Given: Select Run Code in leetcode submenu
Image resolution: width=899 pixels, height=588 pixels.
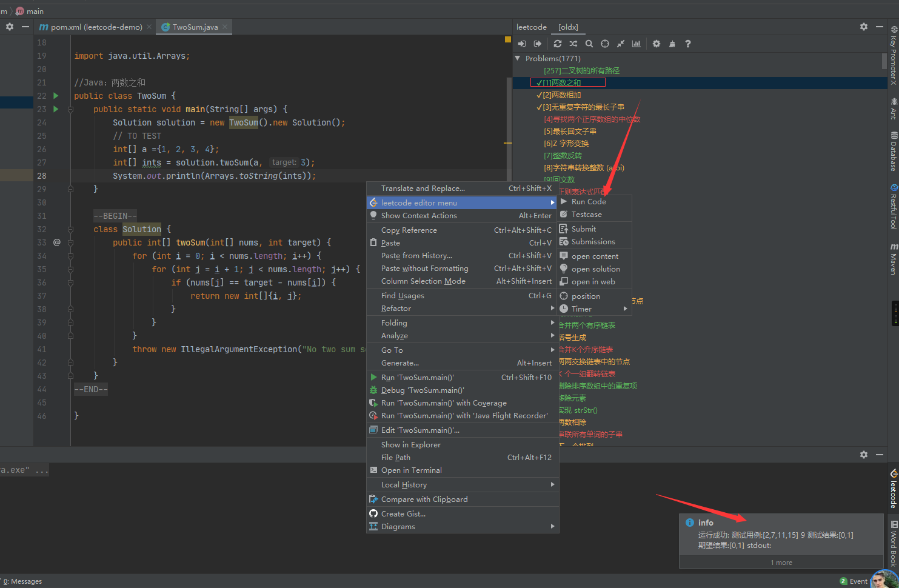Looking at the screenshot, I should click(x=595, y=201).
